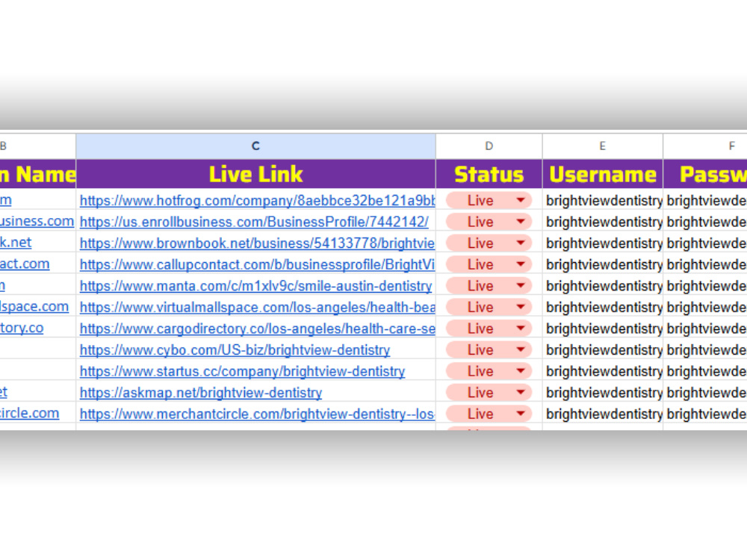Open the startus.cc company link
This screenshot has width=747, height=560.
click(x=243, y=371)
